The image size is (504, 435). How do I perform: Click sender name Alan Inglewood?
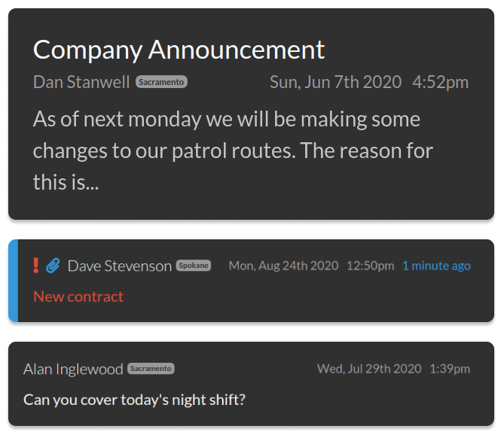tap(73, 369)
